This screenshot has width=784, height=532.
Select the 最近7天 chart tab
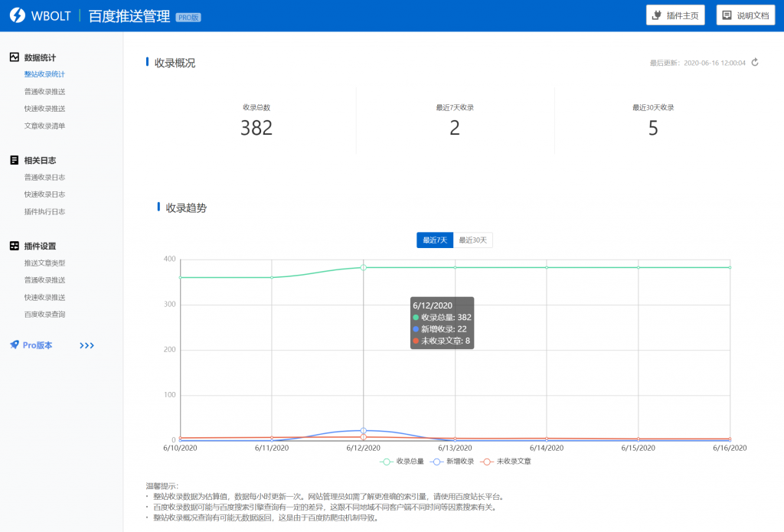[434, 240]
